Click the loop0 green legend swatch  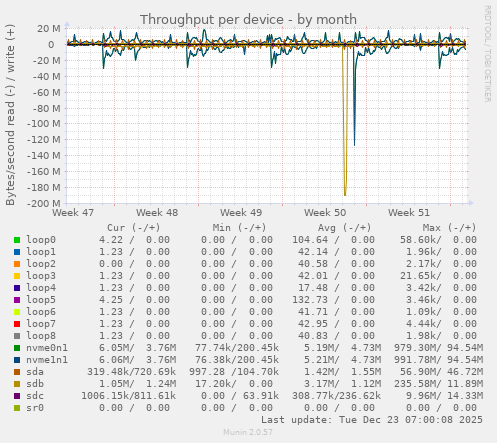point(17,240)
